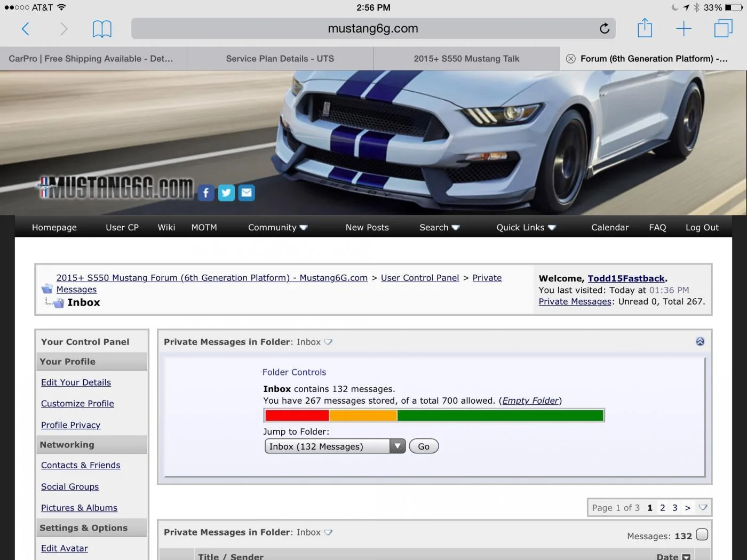Screen dimensions: 747x560
Task: Open Pictures & Albums link
Action: click(x=79, y=508)
